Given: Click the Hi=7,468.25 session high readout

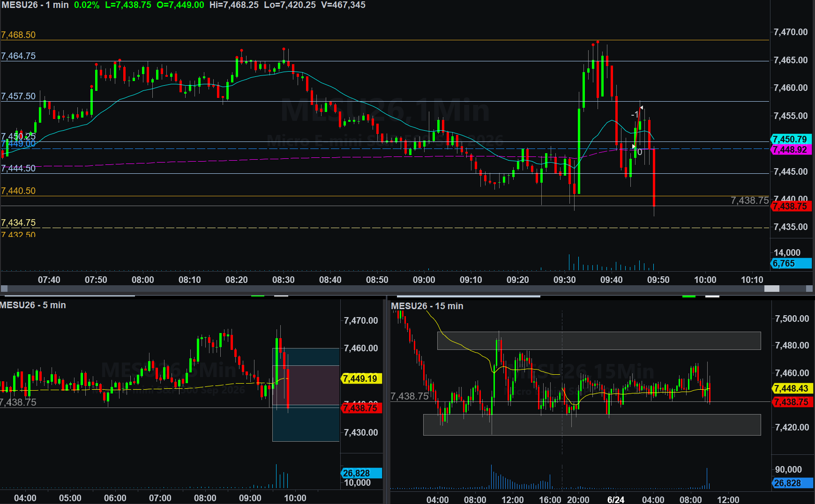Looking at the screenshot, I should coord(234,5).
